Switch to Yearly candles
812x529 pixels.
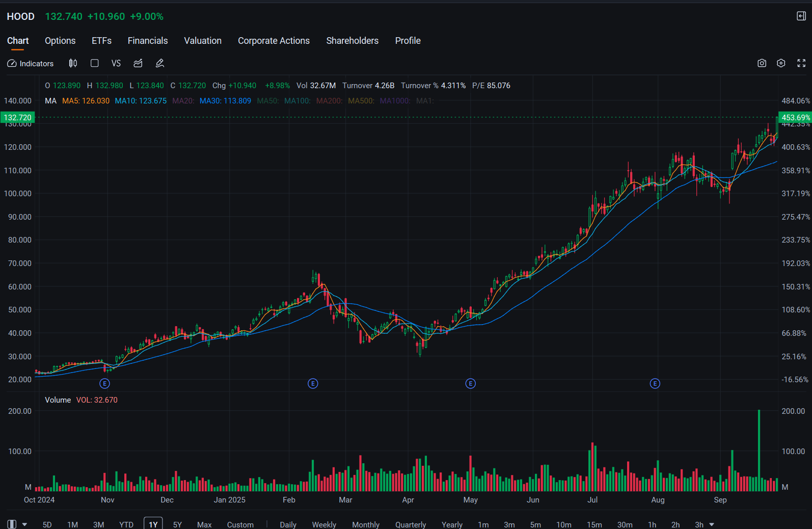[452, 524]
